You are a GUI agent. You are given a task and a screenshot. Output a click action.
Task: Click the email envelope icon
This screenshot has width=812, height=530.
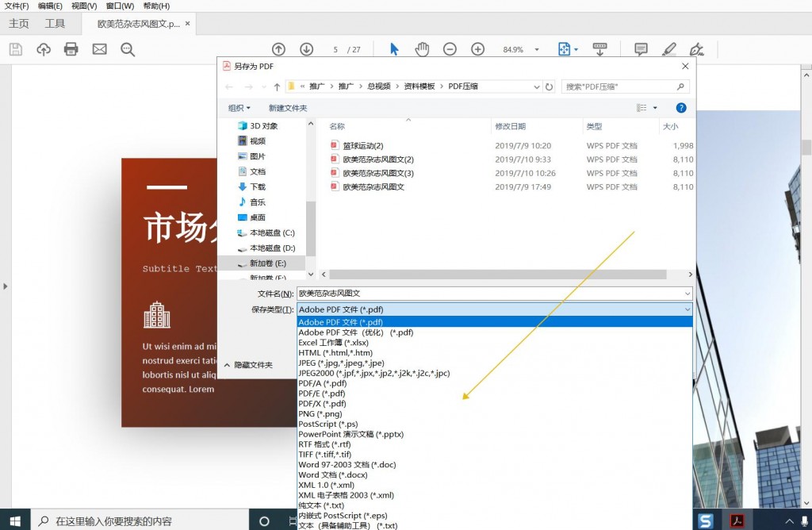99,49
